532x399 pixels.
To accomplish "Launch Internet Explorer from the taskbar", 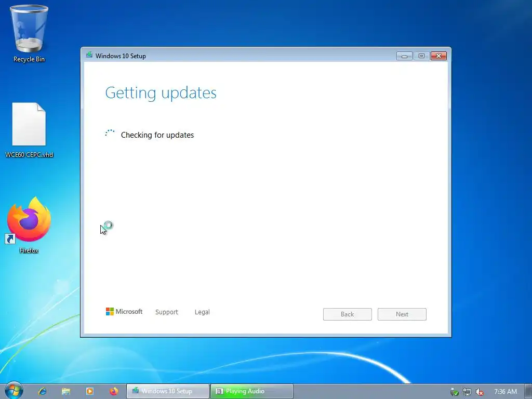I will pos(43,391).
